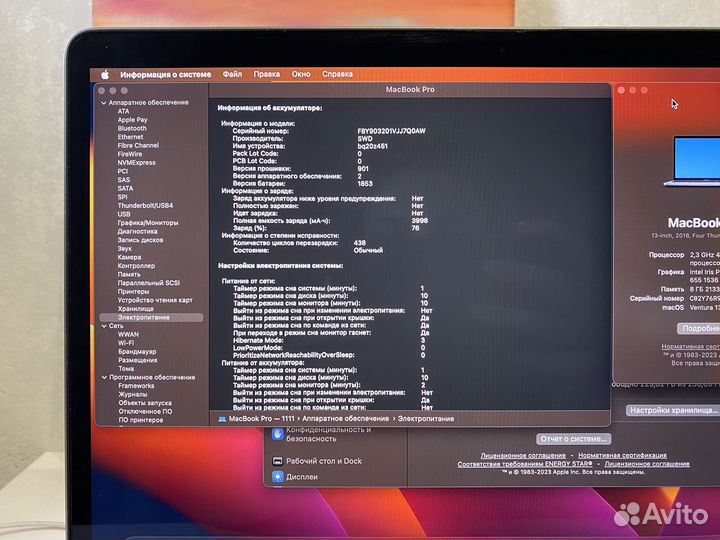Click the Отчет о системе button
The height and width of the screenshot is (540, 720).
click(574, 439)
